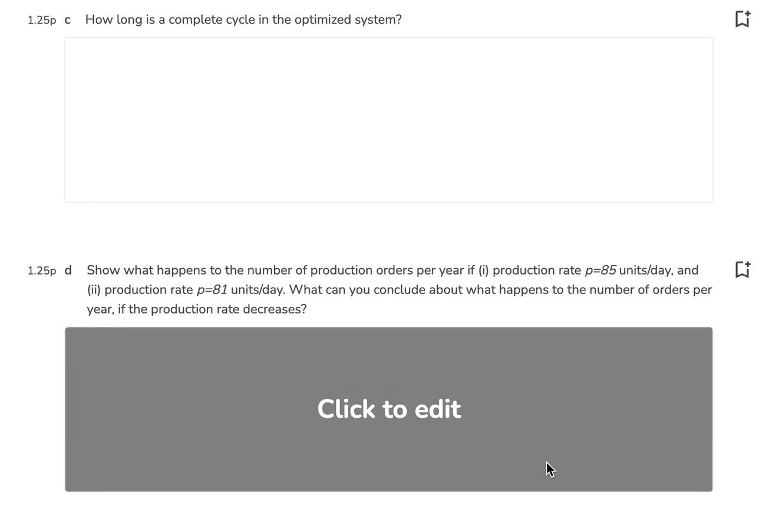Tap the bookmark-plus icon beside question d
779x532 pixels.
[742, 270]
